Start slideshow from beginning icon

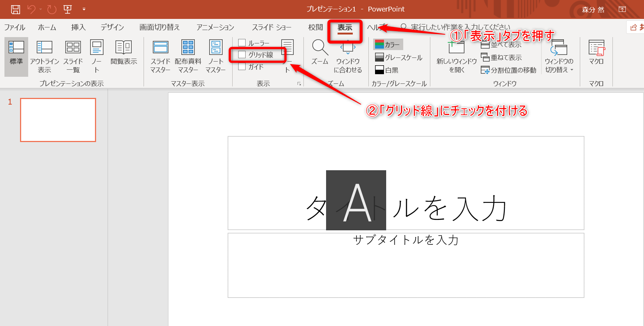pyautogui.click(x=68, y=9)
